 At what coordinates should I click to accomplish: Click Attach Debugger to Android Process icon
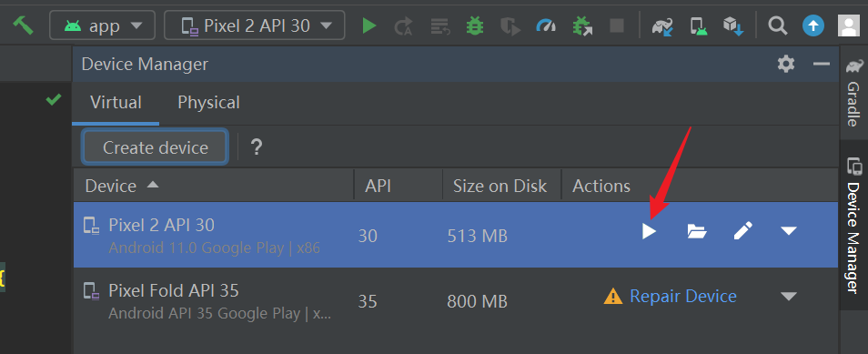pyautogui.click(x=581, y=25)
